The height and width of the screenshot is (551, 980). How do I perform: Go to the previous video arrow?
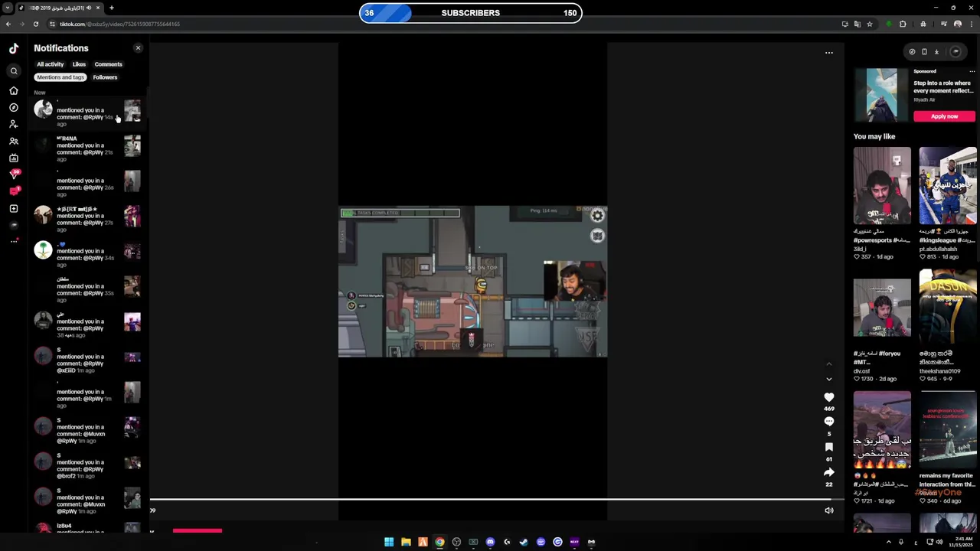point(828,364)
